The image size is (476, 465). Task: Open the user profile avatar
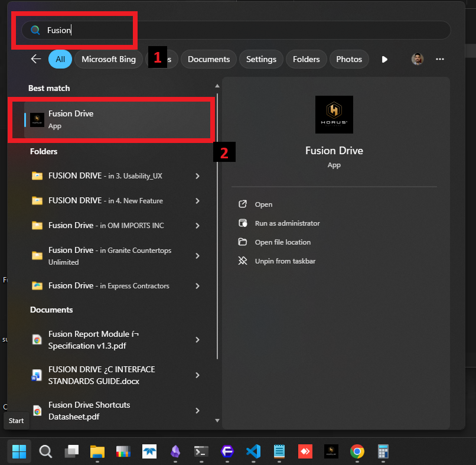418,59
